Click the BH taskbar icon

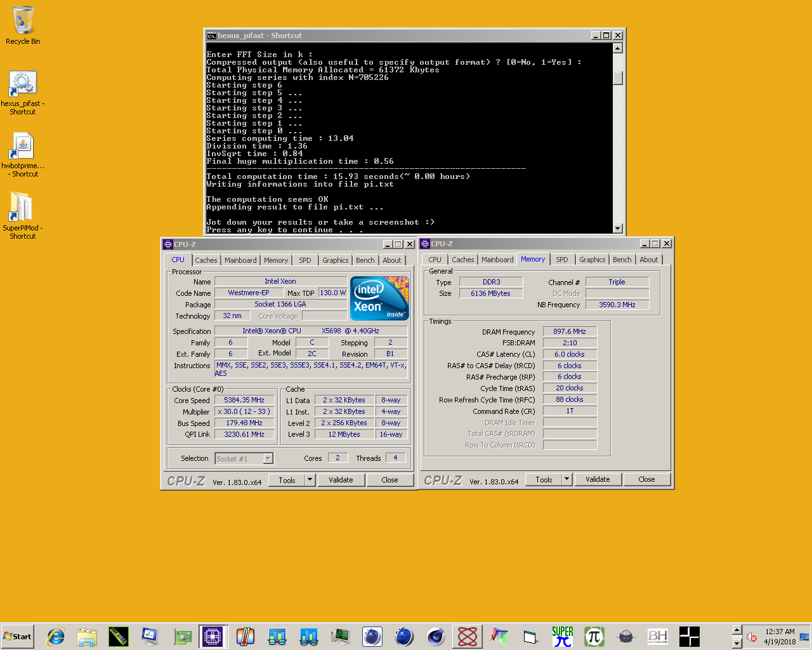click(x=658, y=636)
